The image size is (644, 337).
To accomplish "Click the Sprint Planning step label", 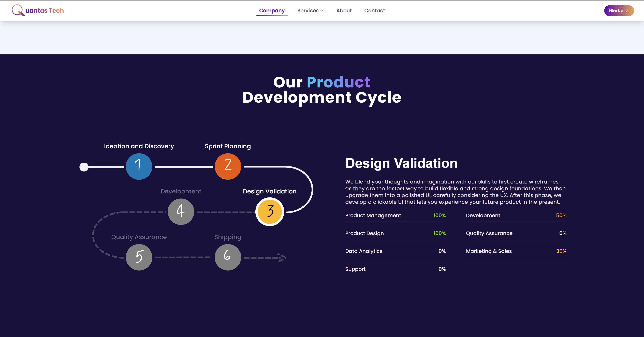I will click(228, 146).
